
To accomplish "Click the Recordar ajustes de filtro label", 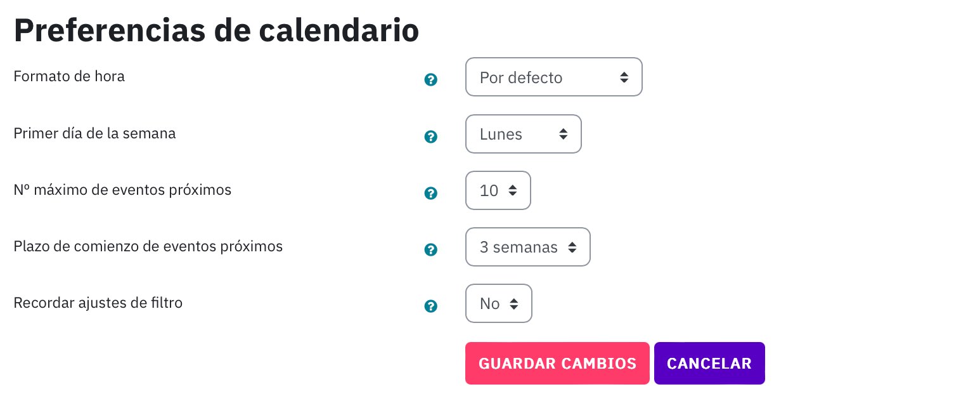I will point(98,303).
